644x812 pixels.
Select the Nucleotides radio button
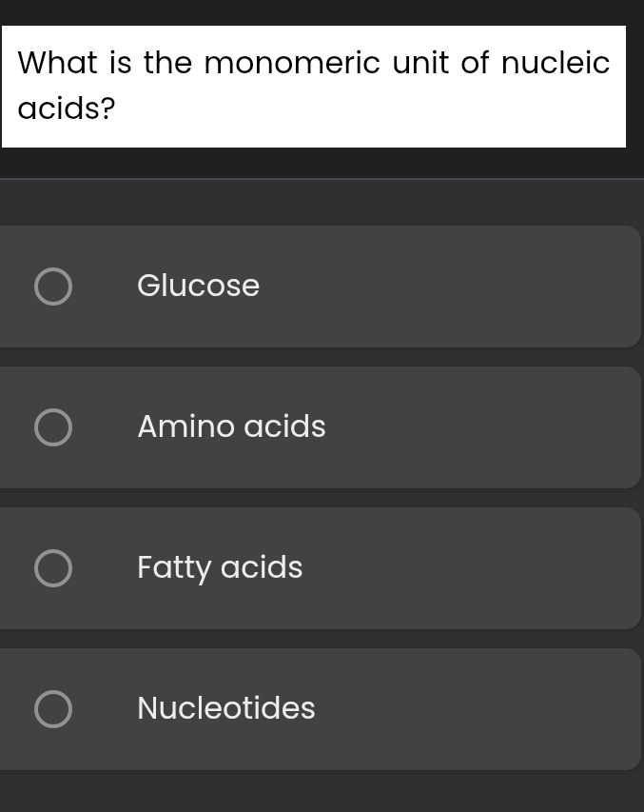[x=53, y=708]
